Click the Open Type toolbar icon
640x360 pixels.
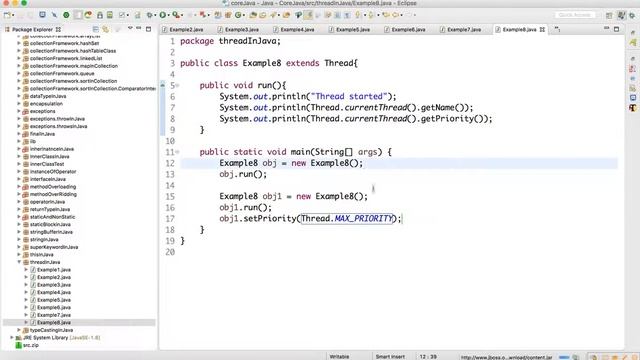(253, 15)
